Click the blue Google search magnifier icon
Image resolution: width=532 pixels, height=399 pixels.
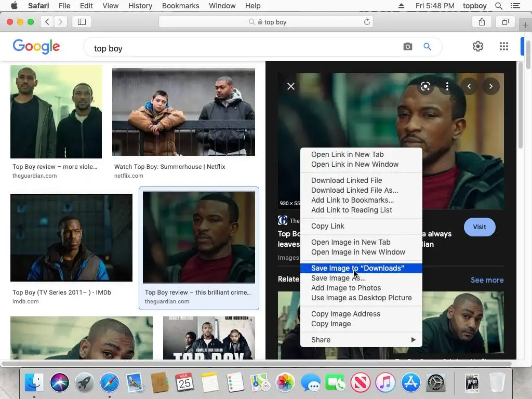pyautogui.click(x=427, y=46)
